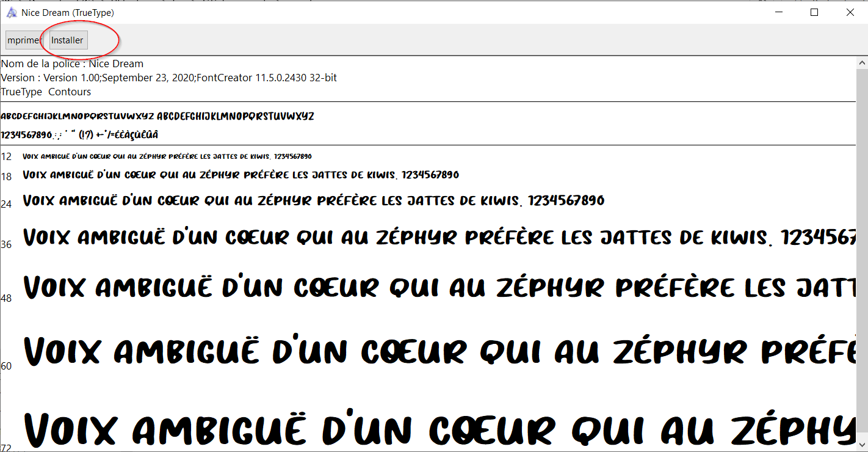
Task: Click the size 18 sample sentence
Action: 241,175
